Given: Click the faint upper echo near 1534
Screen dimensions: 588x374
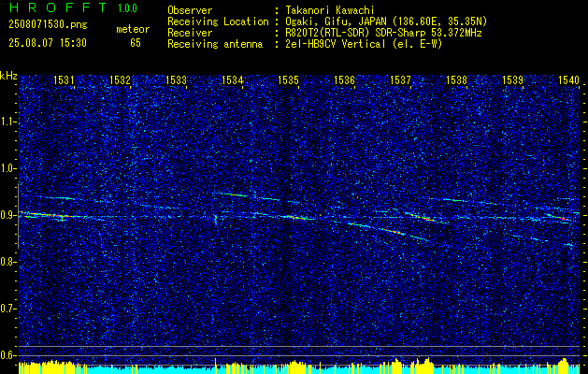Looking at the screenshot, I should pyautogui.click(x=234, y=194).
